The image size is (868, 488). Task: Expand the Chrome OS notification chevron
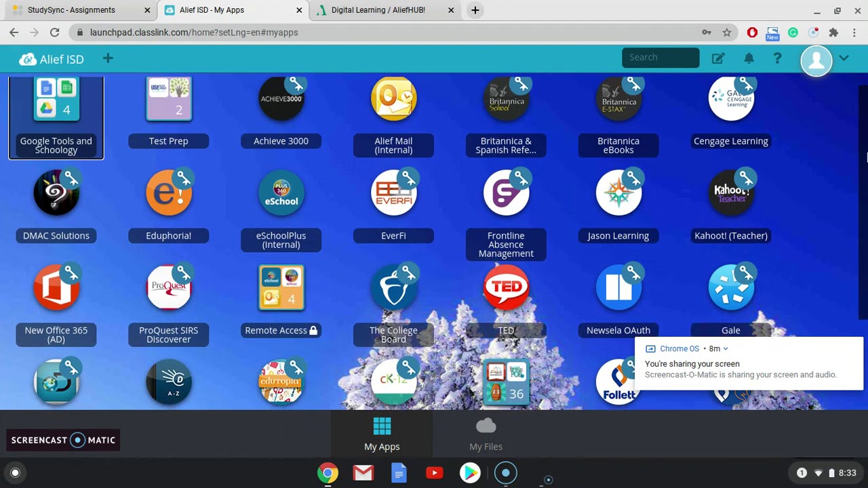725,349
